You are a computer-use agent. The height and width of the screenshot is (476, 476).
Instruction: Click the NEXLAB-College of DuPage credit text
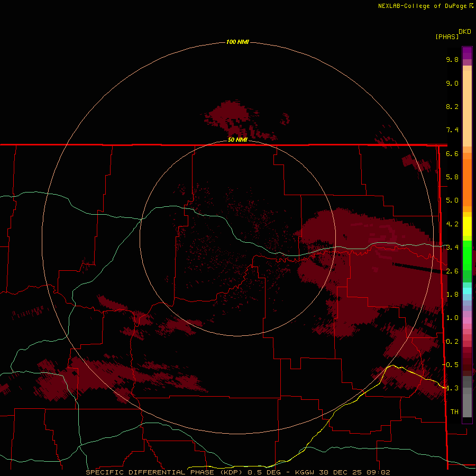click(422, 6)
